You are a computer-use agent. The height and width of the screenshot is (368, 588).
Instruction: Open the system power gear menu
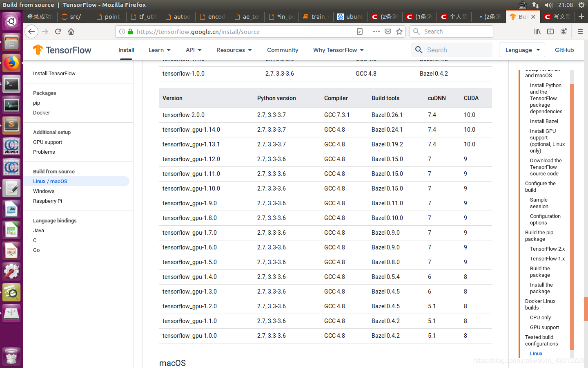581,5
